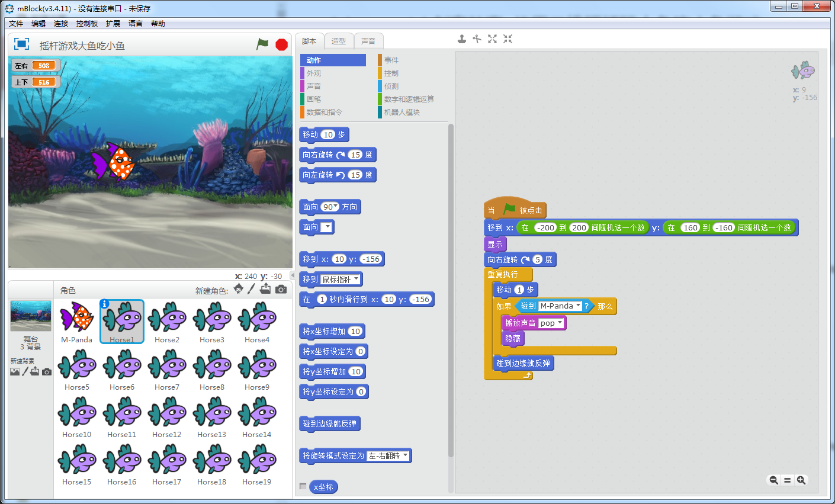Choose backdrop from library icon

point(15,371)
